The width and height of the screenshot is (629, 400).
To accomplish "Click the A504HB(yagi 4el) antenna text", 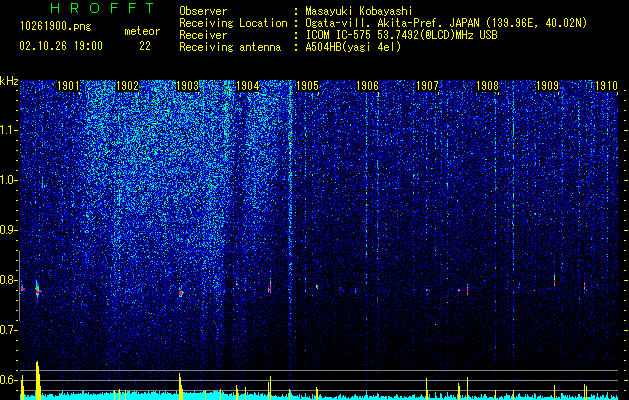I will tap(353, 47).
